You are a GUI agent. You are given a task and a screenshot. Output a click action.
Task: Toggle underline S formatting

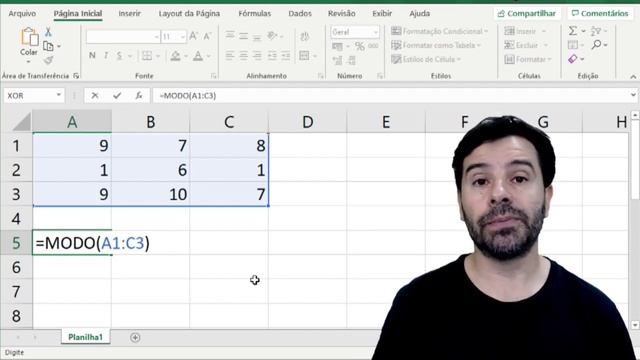(119, 56)
